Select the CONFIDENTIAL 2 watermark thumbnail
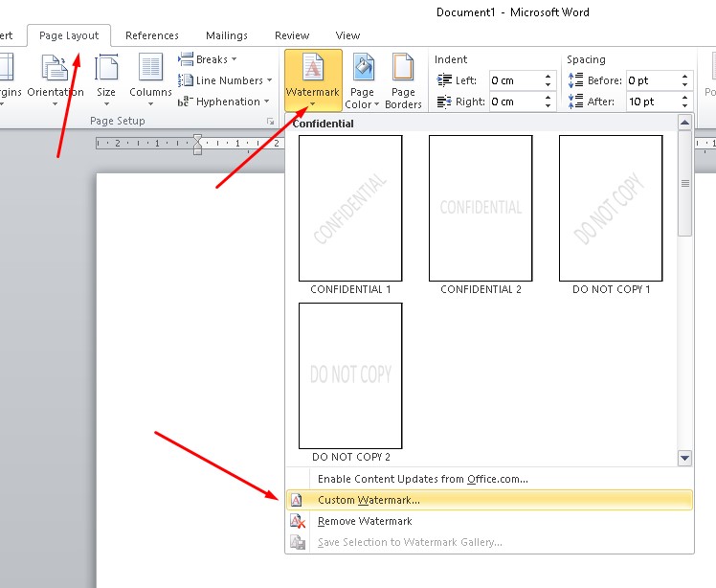Screen dimensions: 716x588 (x=481, y=209)
